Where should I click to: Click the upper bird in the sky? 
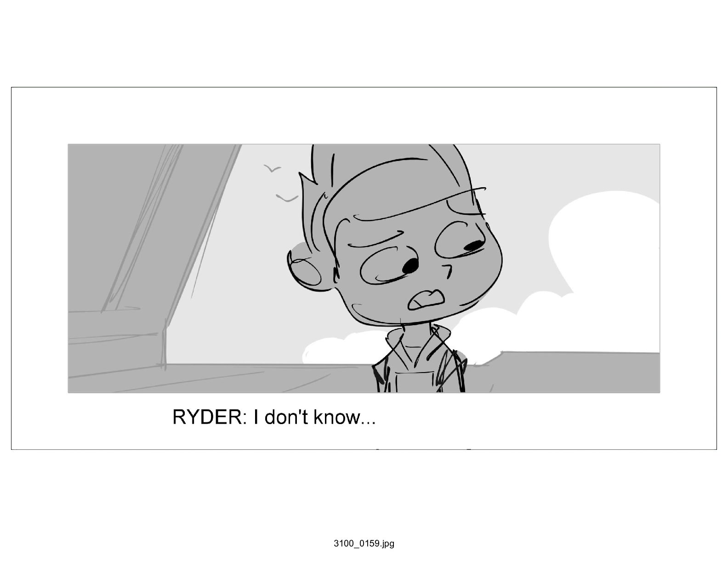pos(272,169)
